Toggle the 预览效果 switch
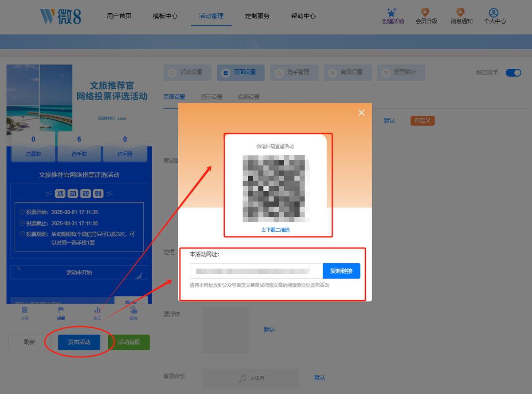The width and height of the screenshot is (532, 394). (x=513, y=73)
